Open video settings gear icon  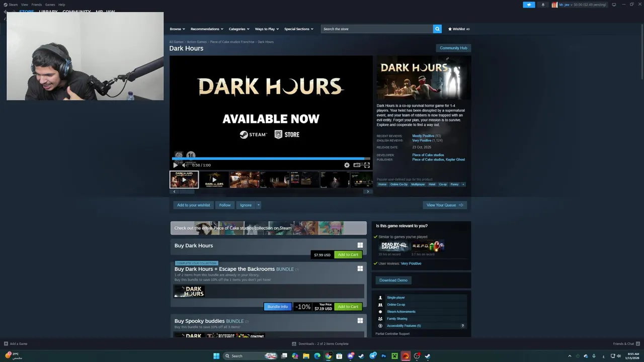click(x=347, y=165)
